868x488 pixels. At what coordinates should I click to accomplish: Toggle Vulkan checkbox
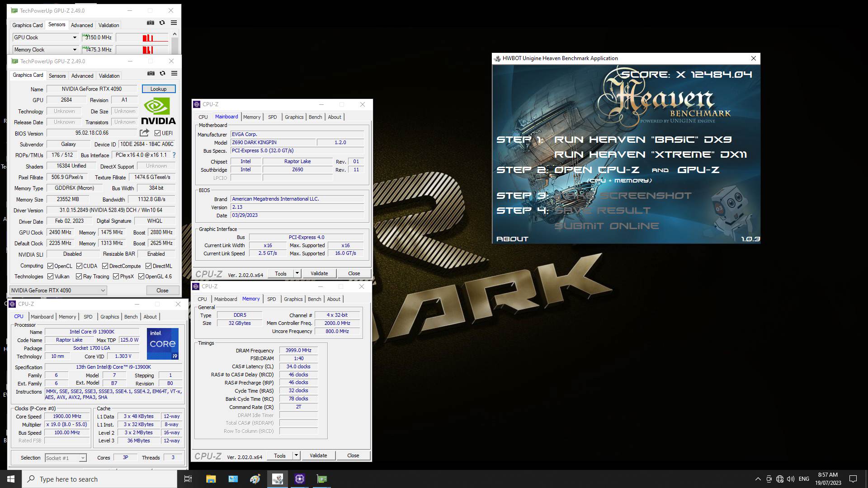pyautogui.click(x=51, y=277)
